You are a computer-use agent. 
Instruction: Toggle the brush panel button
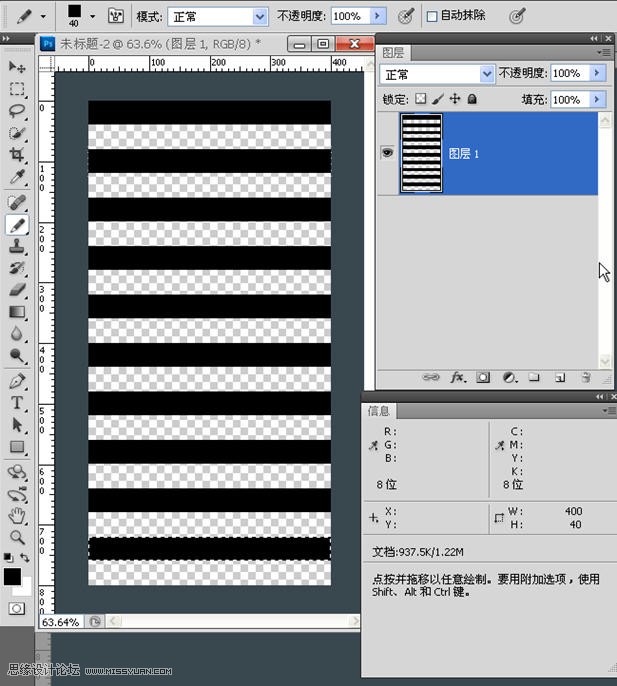pos(116,17)
